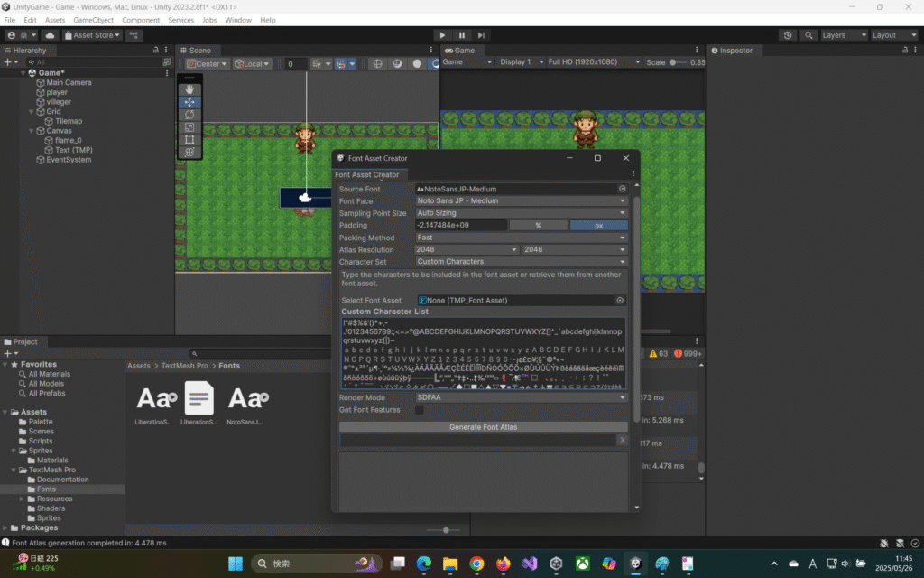Open the version control toolbar icon
This screenshot has height=578, width=924.
tap(134, 35)
